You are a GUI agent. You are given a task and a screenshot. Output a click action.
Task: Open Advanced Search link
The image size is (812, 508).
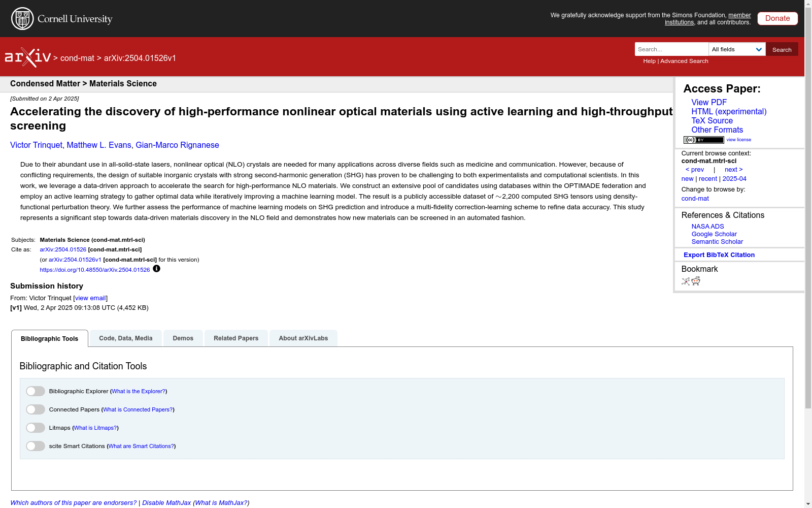point(684,61)
